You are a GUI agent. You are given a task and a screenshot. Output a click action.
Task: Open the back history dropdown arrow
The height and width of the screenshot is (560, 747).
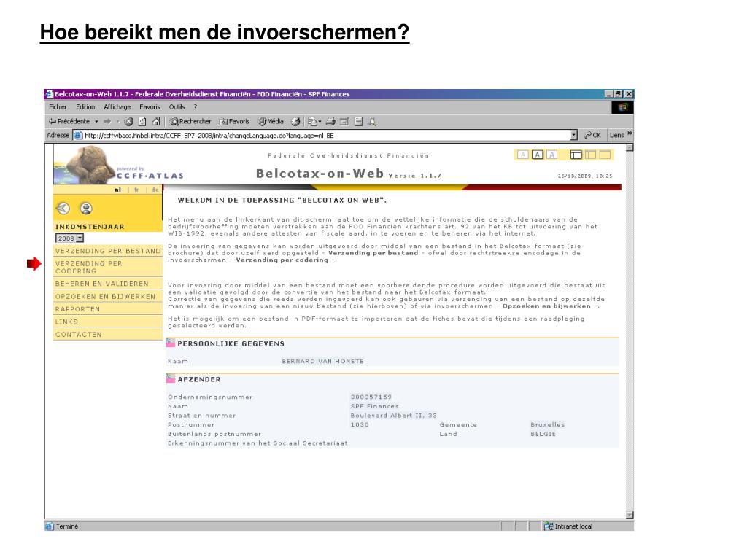click(x=96, y=122)
